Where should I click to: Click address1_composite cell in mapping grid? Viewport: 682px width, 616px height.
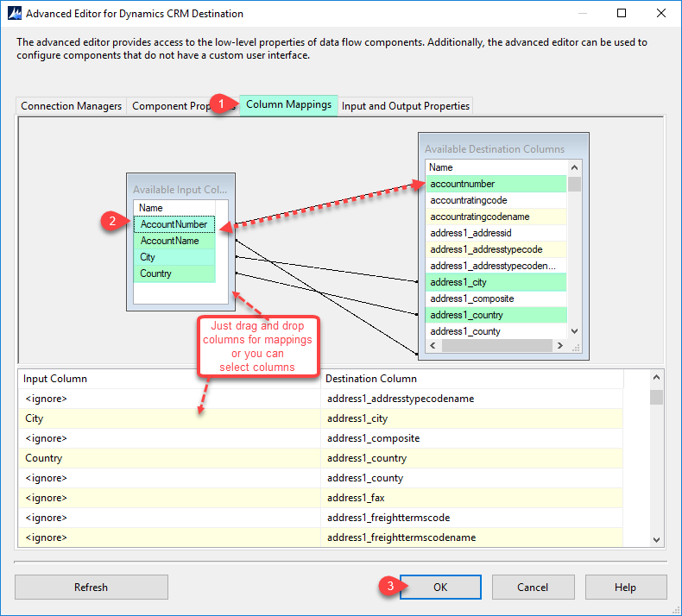[x=472, y=438]
